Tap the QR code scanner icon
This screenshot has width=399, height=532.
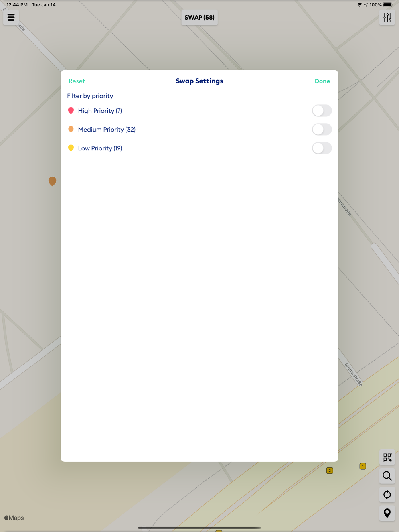click(x=387, y=457)
